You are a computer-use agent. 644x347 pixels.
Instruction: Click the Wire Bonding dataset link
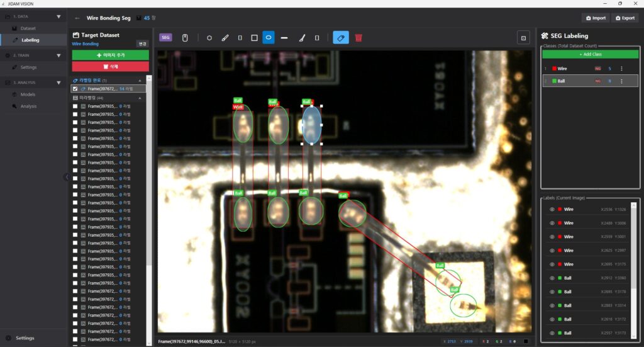[85, 43]
